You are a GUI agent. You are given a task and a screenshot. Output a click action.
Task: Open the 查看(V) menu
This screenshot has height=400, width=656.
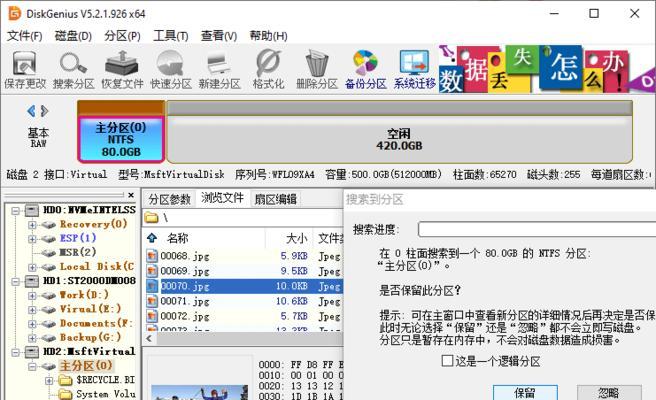[219, 36]
